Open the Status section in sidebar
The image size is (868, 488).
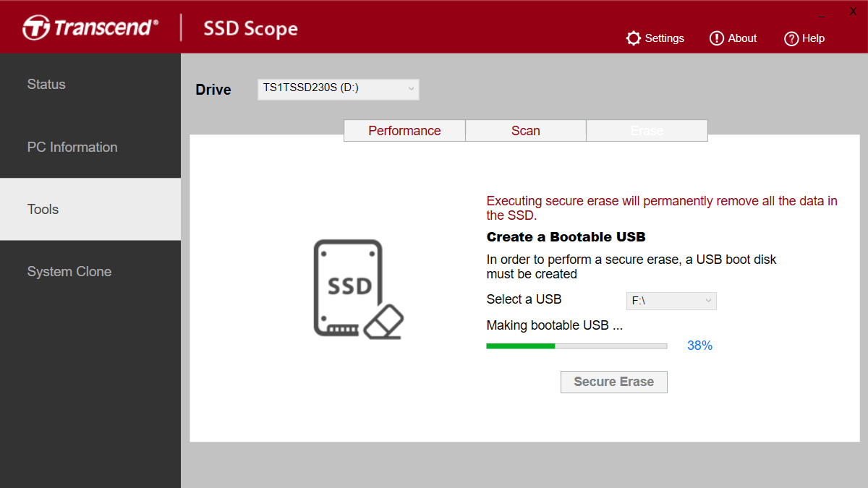pyautogui.click(x=90, y=85)
